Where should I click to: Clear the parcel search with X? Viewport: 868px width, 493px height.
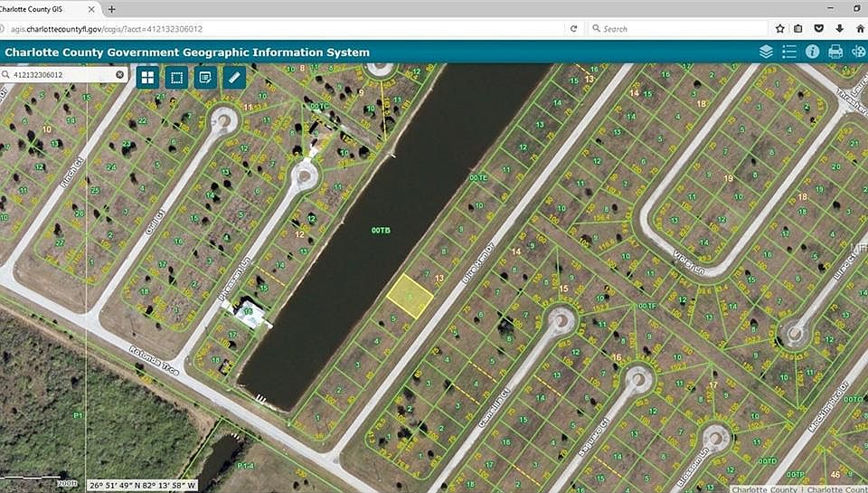[119, 75]
